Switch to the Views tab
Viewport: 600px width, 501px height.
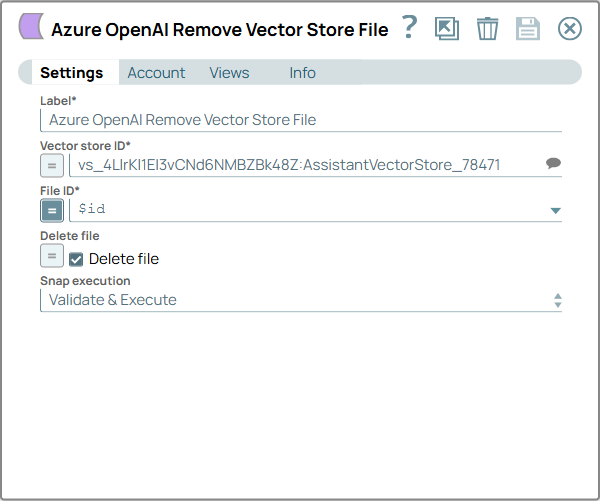tap(229, 73)
